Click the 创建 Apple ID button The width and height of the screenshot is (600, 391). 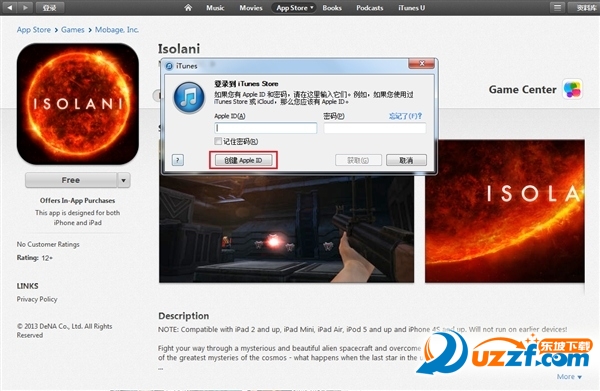tap(243, 160)
